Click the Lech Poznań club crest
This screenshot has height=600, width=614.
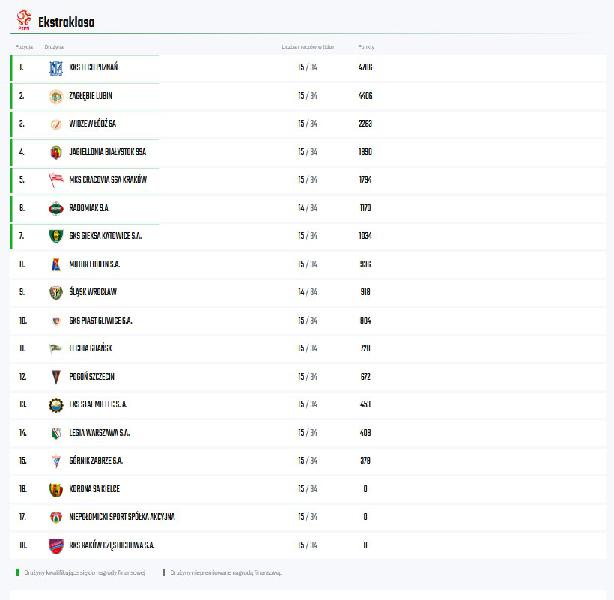pyautogui.click(x=56, y=68)
